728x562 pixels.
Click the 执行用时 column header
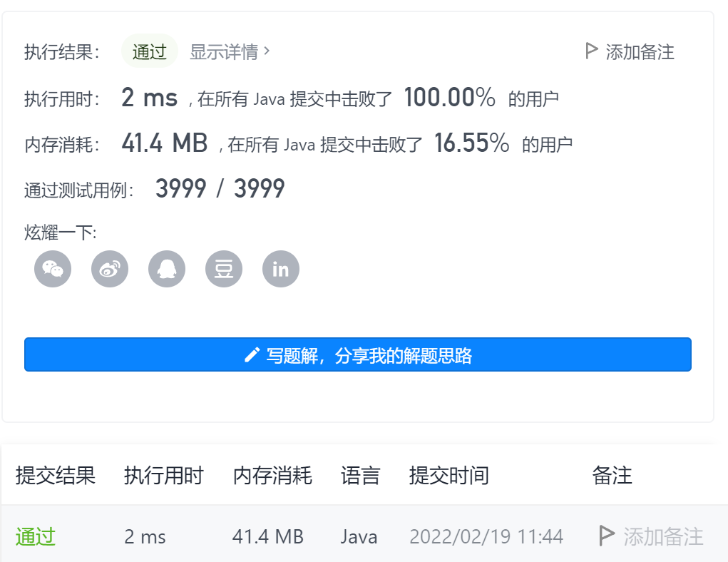pyautogui.click(x=163, y=476)
